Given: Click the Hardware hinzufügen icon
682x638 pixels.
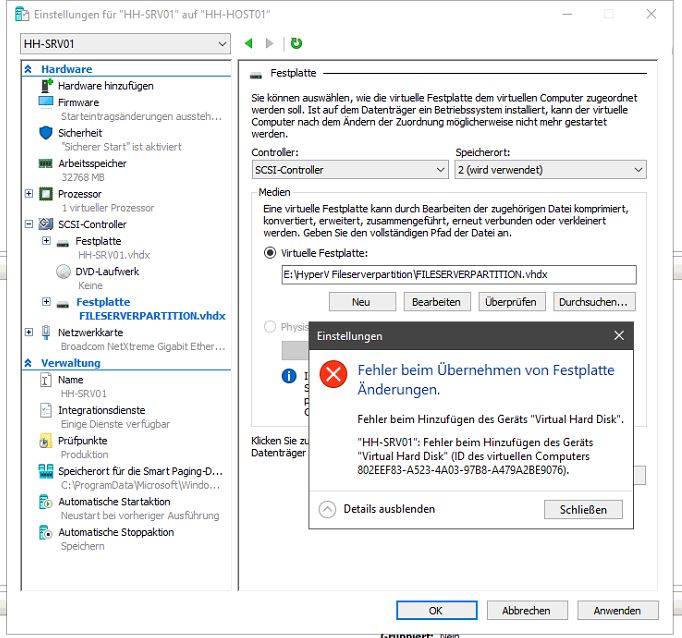Looking at the screenshot, I should coord(46,86).
